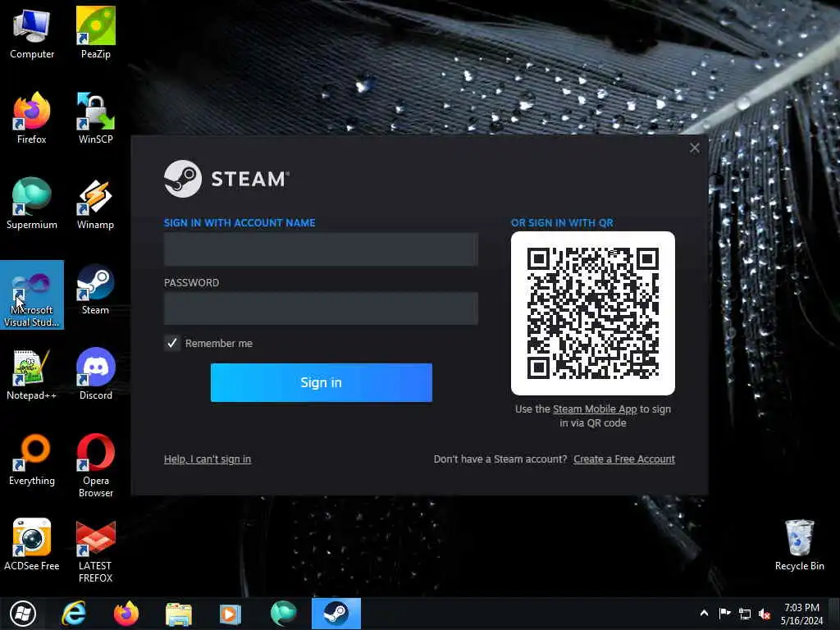Launch Firefox from the taskbar
The height and width of the screenshot is (630, 840).
126,614
